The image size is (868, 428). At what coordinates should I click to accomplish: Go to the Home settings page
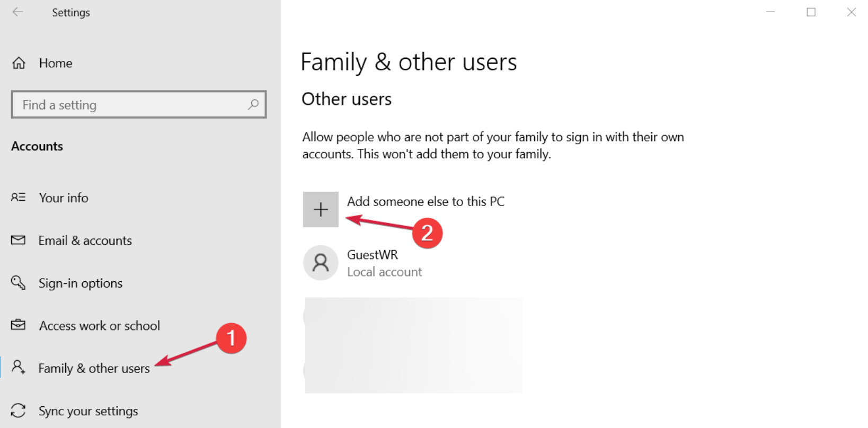point(56,63)
